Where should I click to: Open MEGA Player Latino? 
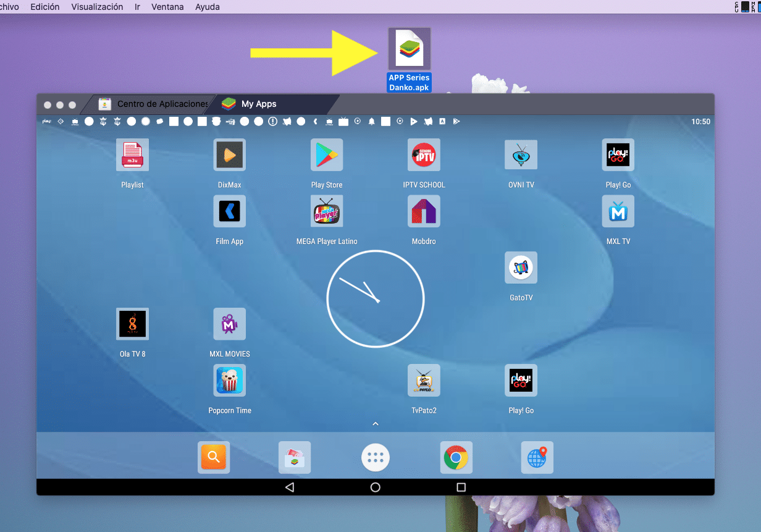[x=326, y=211]
